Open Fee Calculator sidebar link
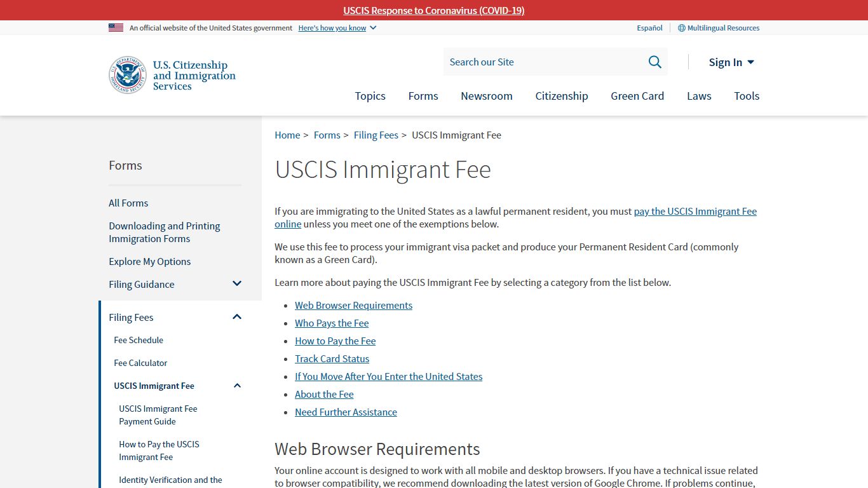868x488 pixels. (x=140, y=363)
